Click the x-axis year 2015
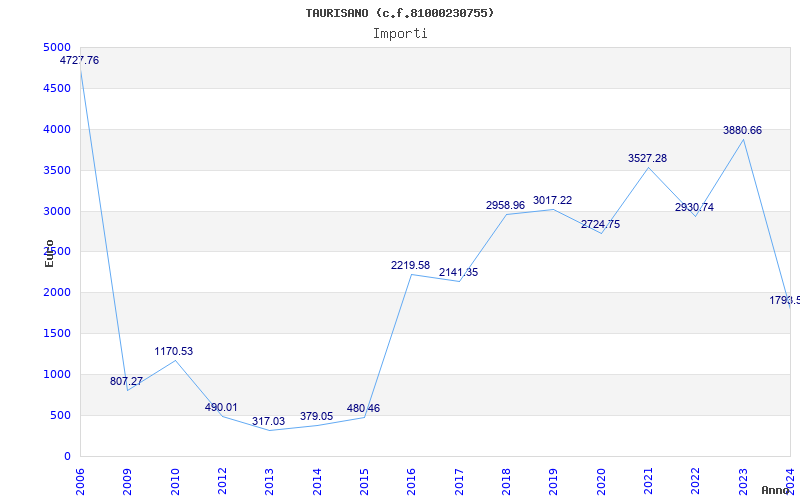 click(364, 481)
